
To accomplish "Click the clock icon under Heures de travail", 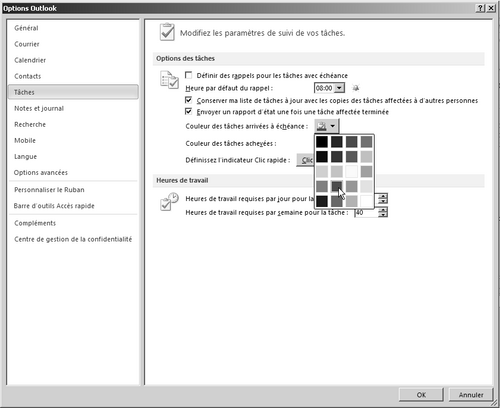I will [169, 202].
